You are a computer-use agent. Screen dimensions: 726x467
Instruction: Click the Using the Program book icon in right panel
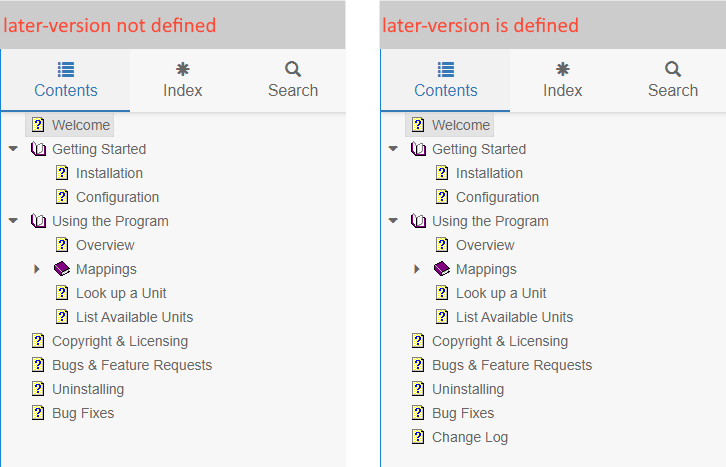click(x=418, y=221)
